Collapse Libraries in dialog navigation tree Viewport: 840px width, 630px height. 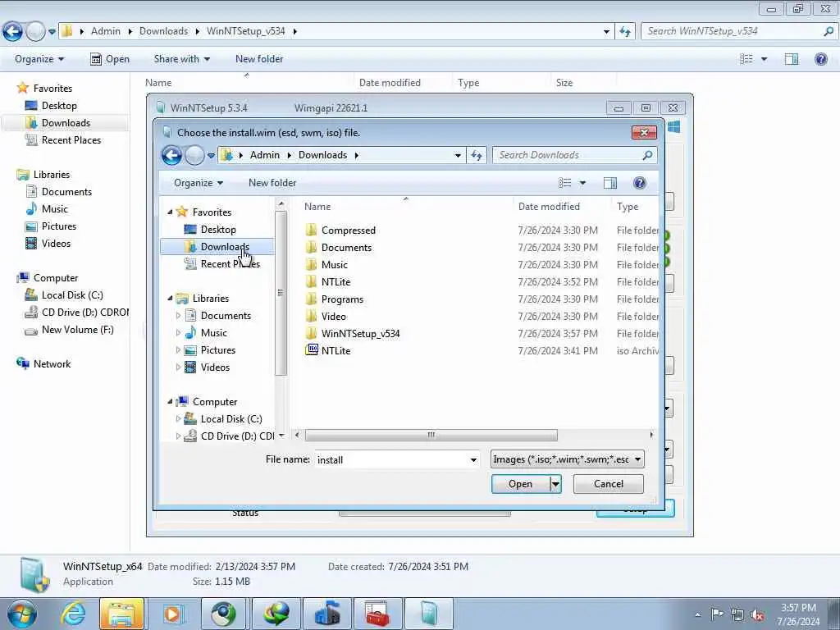[x=170, y=298]
